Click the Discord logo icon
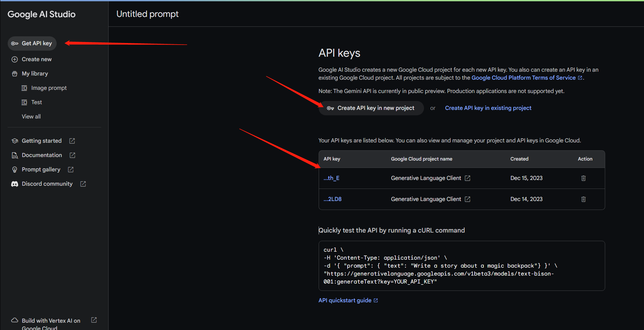The image size is (644, 330). [15, 184]
